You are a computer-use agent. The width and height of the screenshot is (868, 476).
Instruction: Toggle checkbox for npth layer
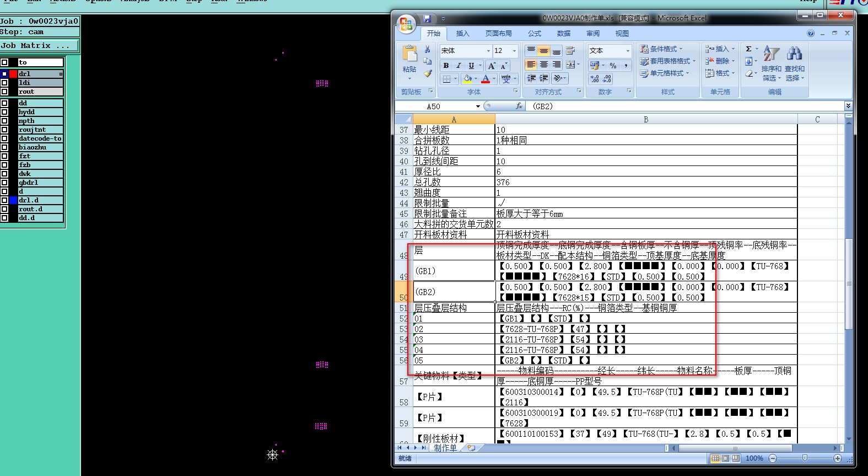pyautogui.click(x=4, y=121)
